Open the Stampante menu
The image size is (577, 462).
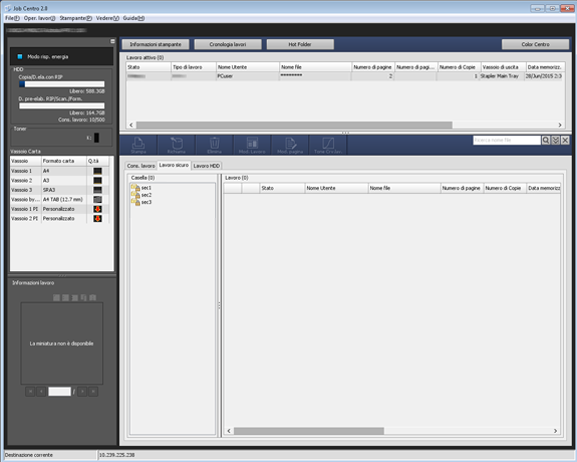point(76,18)
